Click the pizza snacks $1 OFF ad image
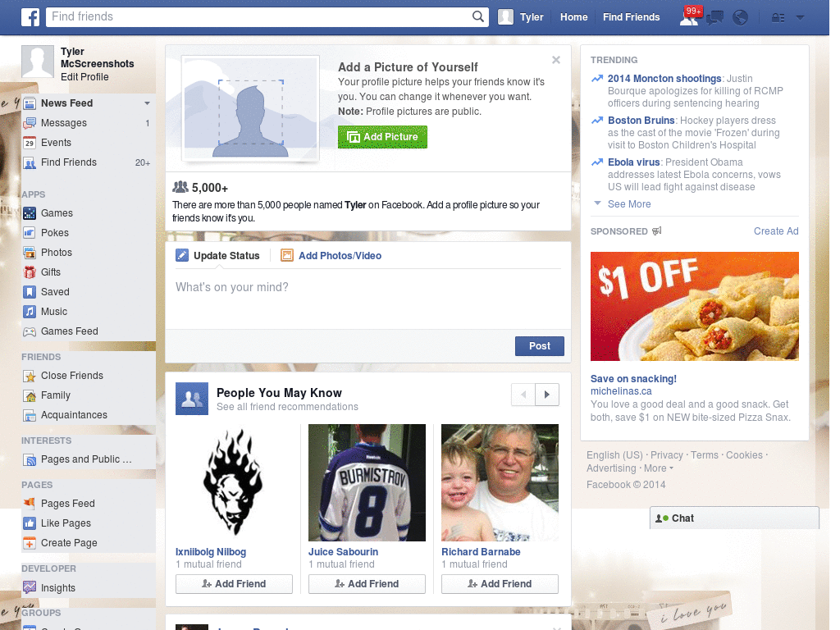 [x=694, y=307]
